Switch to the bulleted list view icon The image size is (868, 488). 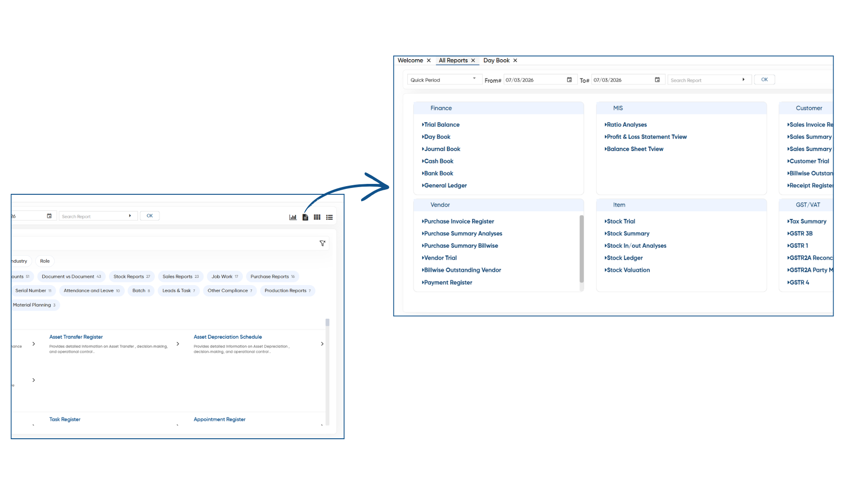(x=330, y=217)
